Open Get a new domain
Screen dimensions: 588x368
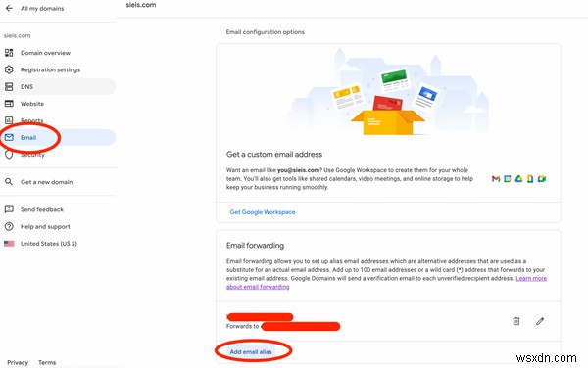pos(46,182)
